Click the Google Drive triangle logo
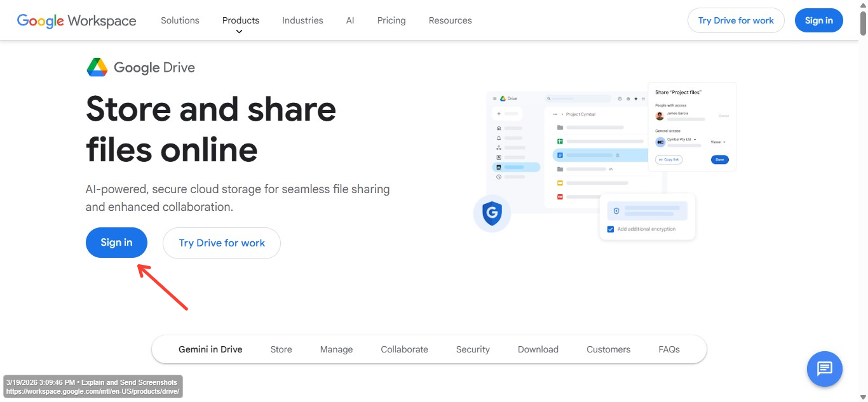Image resolution: width=868 pixels, height=402 pixels. [x=97, y=67]
